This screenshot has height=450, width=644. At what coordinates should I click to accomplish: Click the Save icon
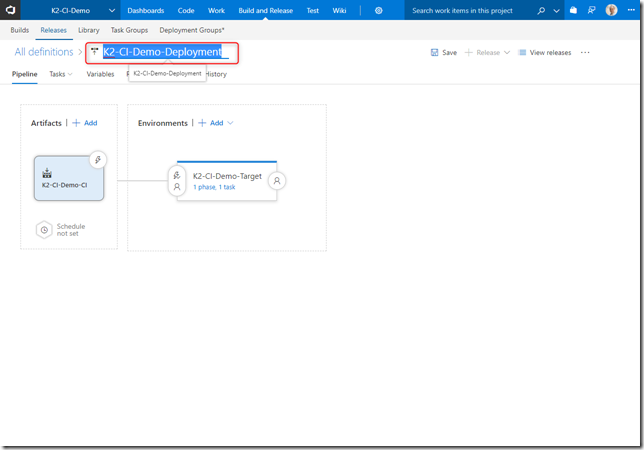tap(434, 53)
